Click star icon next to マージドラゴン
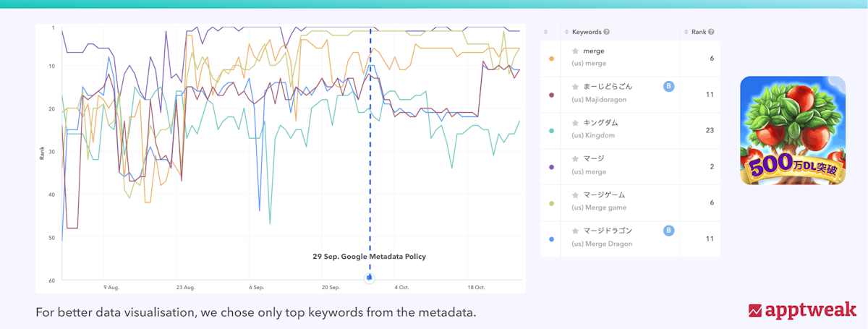 pyautogui.click(x=575, y=231)
